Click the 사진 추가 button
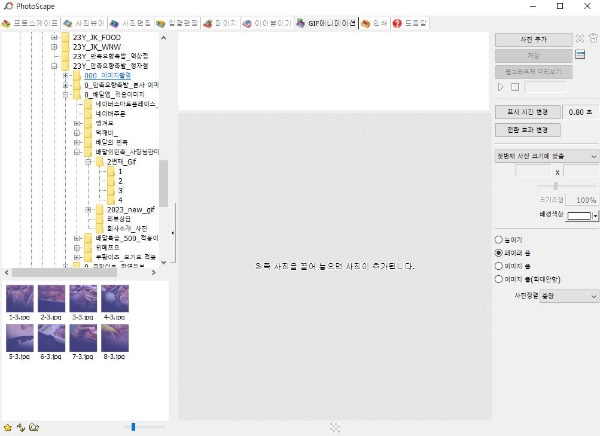600x436 pixels. coord(533,39)
